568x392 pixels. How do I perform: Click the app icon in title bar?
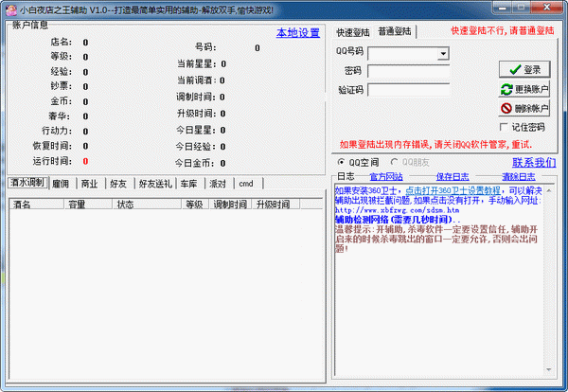click(x=10, y=10)
